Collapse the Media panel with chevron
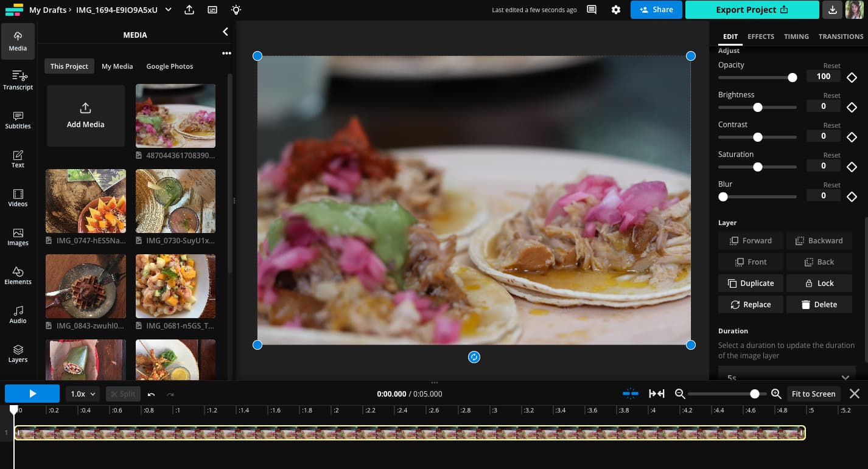Viewport: 868px width, 469px height. coord(225,32)
